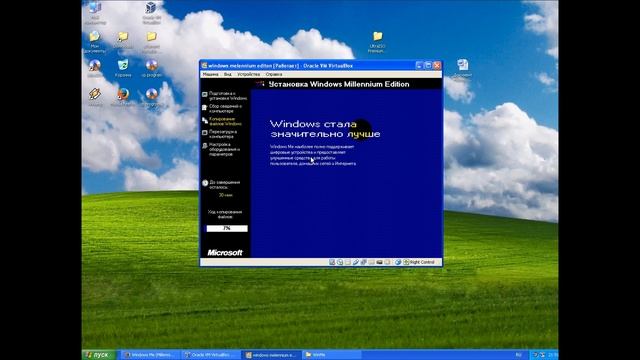This screenshot has height=360, width=640.
Task: Click the Пуск Start button
Action: point(99,355)
